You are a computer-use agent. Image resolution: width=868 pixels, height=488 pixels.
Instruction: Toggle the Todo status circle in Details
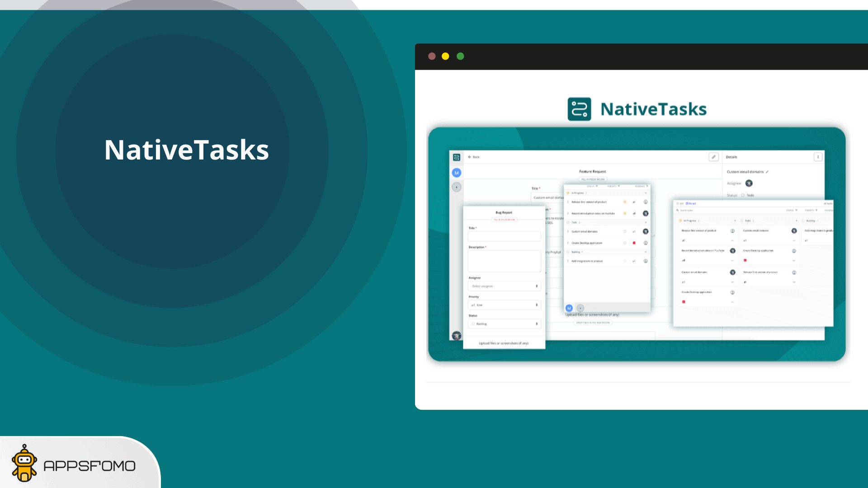(743, 195)
